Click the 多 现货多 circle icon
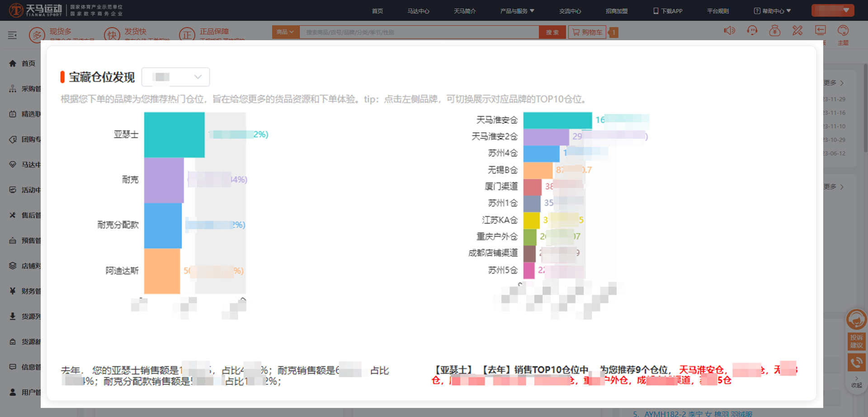The image size is (868, 417). (x=37, y=35)
